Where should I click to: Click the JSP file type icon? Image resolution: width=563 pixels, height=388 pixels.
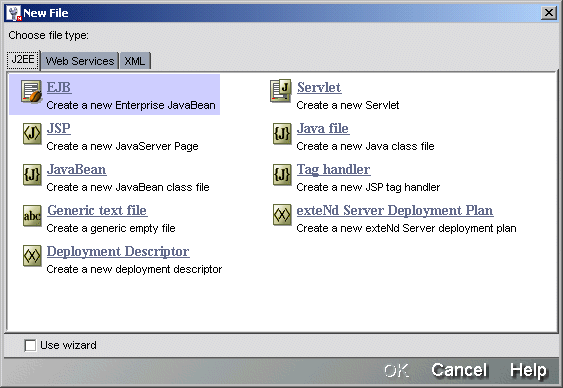pyautogui.click(x=32, y=134)
